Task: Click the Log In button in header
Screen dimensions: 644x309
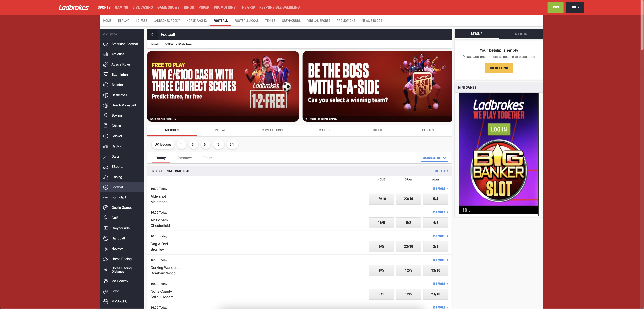Action: [575, 8]
